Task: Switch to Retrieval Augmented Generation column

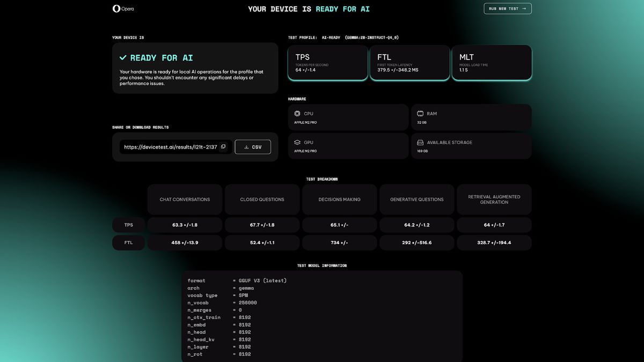Action: tap(494, 199)
